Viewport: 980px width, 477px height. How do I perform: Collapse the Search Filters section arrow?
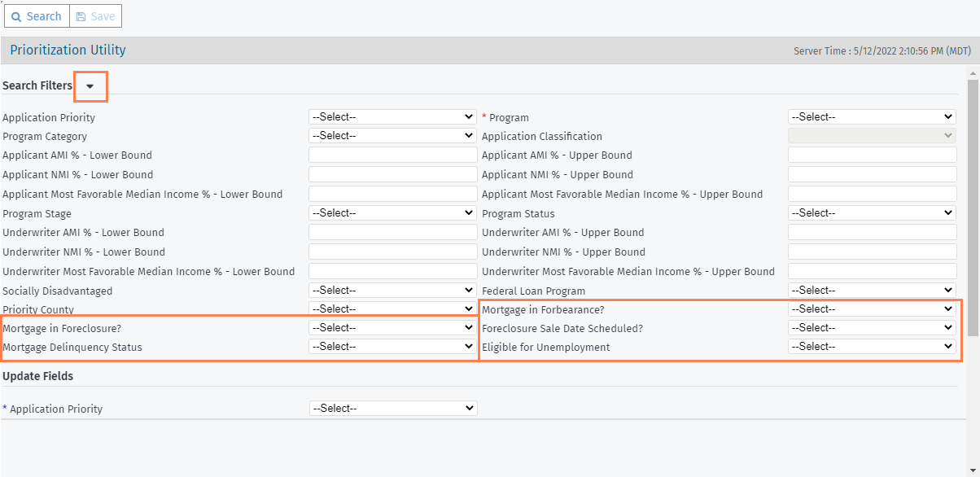pos(90,86)
